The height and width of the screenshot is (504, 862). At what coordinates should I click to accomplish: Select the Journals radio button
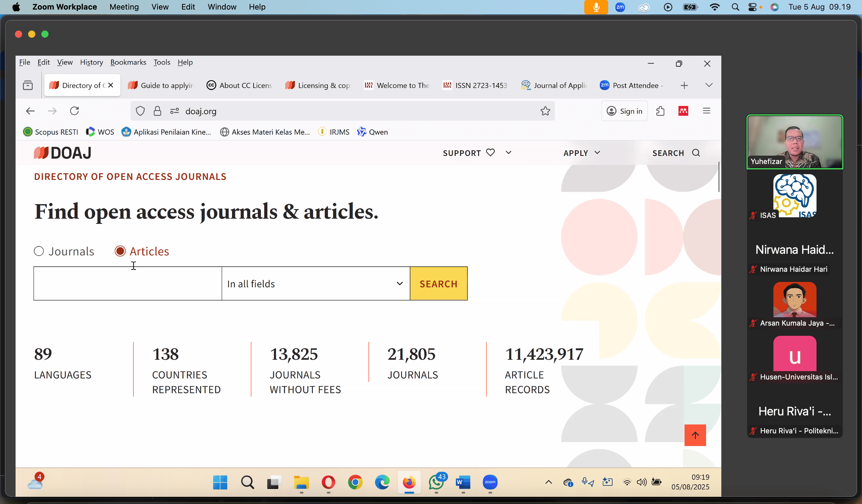tap(39, 251)
